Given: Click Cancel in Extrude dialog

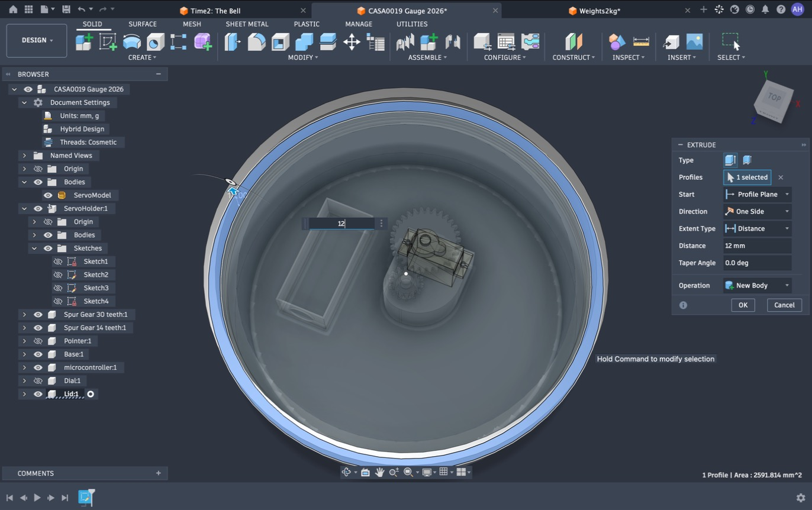Looking at the screenshot, I should (x=784, y=305).
